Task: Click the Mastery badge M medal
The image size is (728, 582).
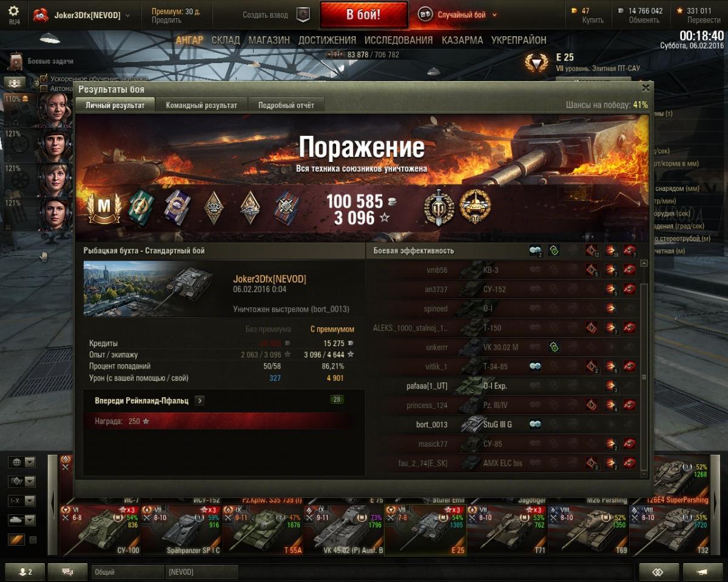Action: [104, 207]
